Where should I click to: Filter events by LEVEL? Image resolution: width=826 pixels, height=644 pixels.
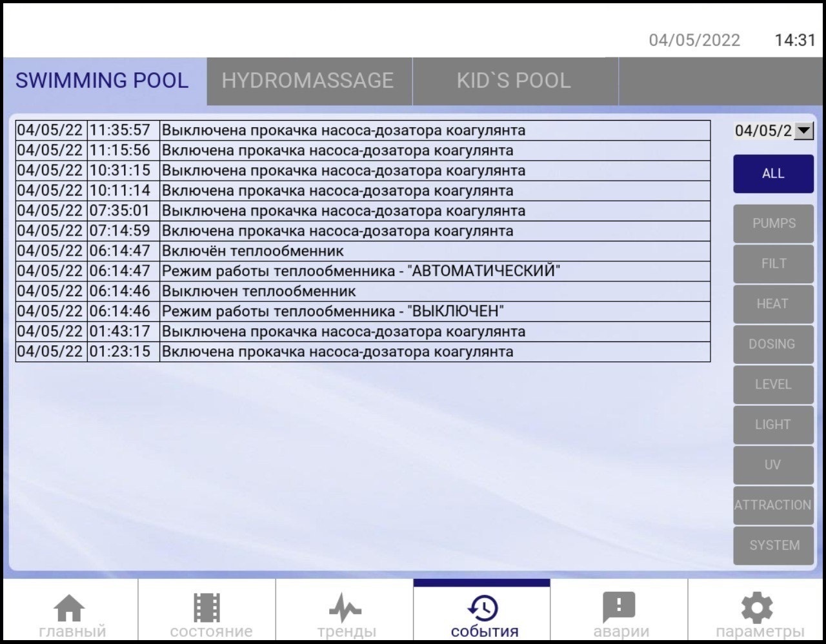click(x=773, y=385)
